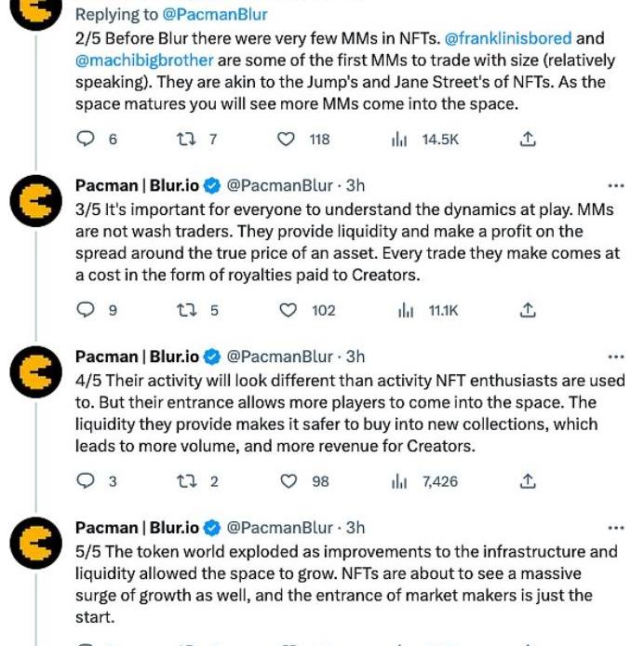The image size is (644, 646).
Task: Like the tweet with 118 likes
Action: [286, 140]
